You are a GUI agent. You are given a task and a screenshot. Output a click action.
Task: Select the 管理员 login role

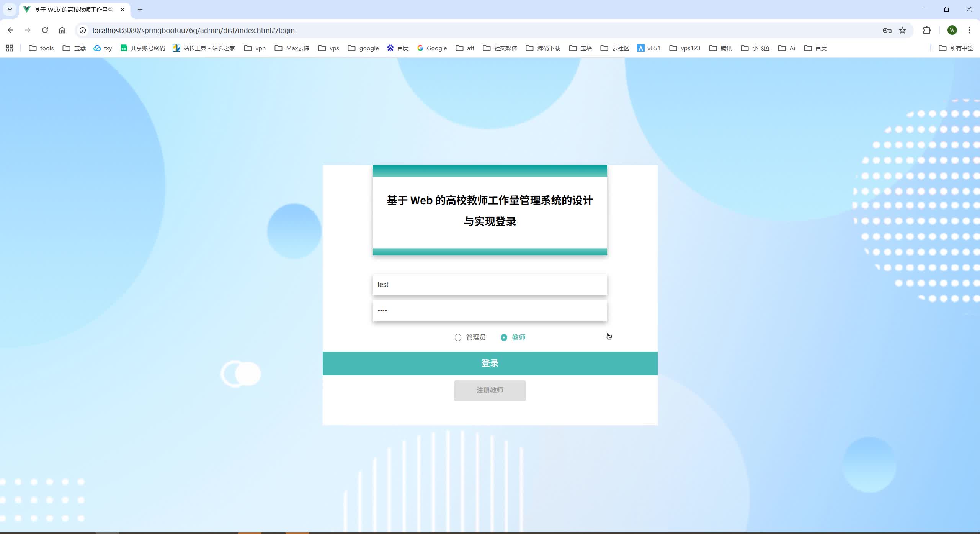click(x=457, y=337)
